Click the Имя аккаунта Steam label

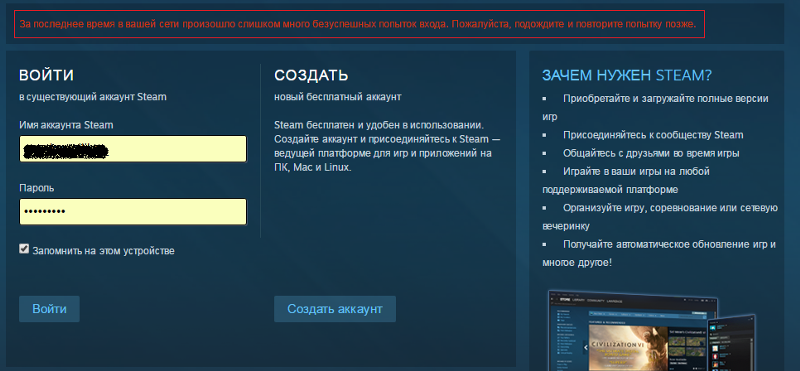click(x=66, y=125)
